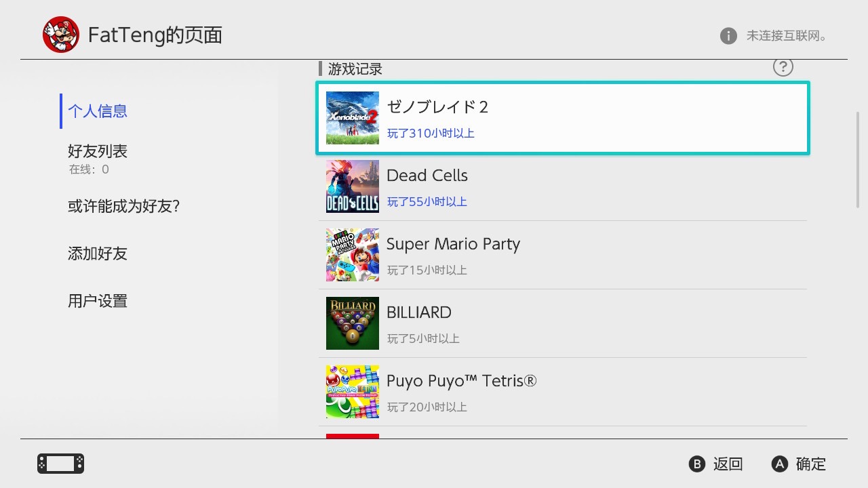
Task: Click the 返回 back button label
Action: click(728, 464)
